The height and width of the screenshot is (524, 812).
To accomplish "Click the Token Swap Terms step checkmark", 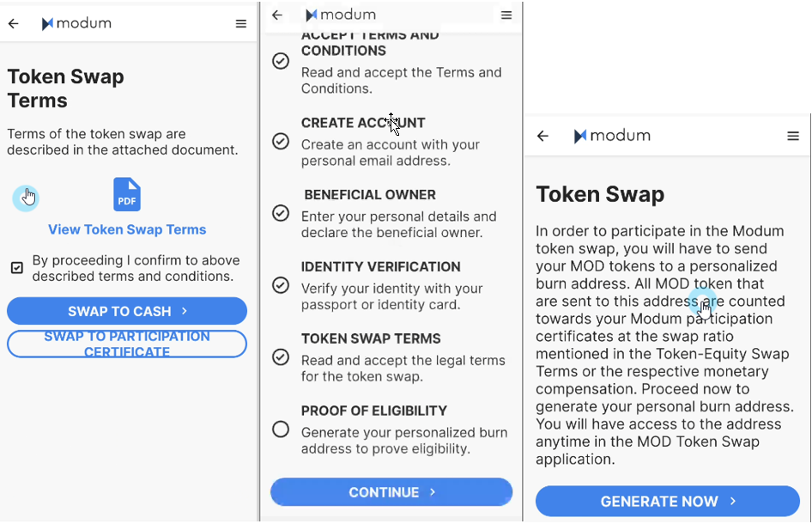I will click(281, 357).
